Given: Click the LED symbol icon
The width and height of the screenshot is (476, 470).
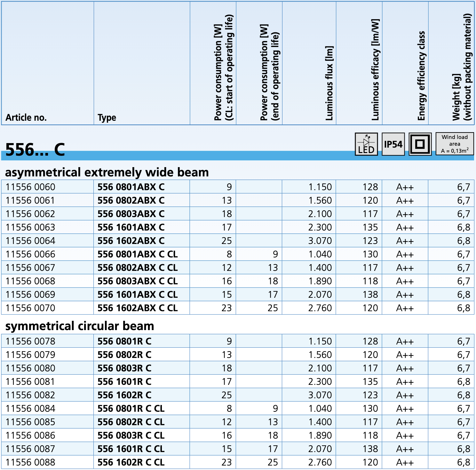Looking at the screenshot, I should pyautogui.click(x=366, y=144).
